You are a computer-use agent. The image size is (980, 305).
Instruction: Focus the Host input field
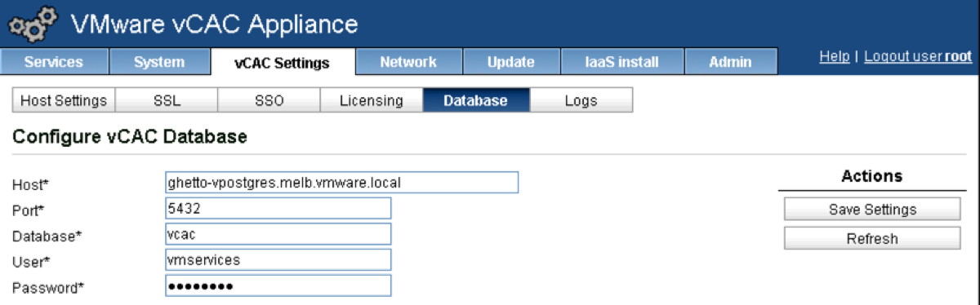(342, 182)
